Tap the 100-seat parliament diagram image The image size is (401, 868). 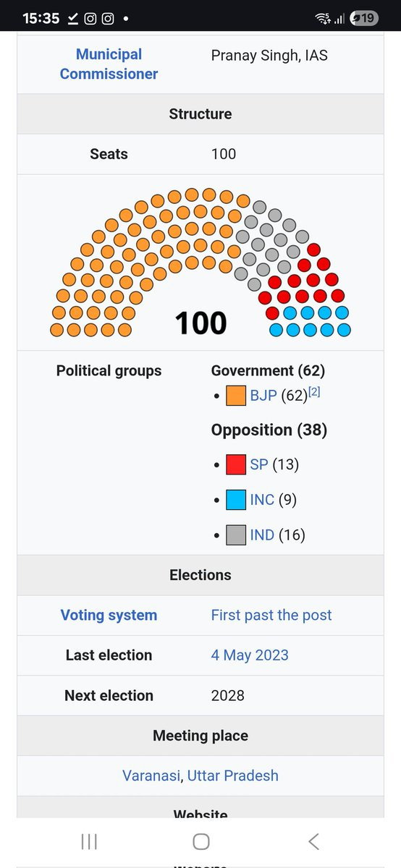(200, 263)
